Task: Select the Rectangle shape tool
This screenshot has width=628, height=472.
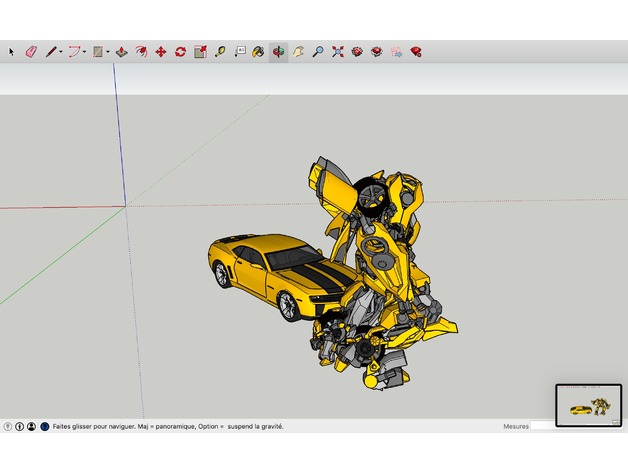Action: coord(98,52)
